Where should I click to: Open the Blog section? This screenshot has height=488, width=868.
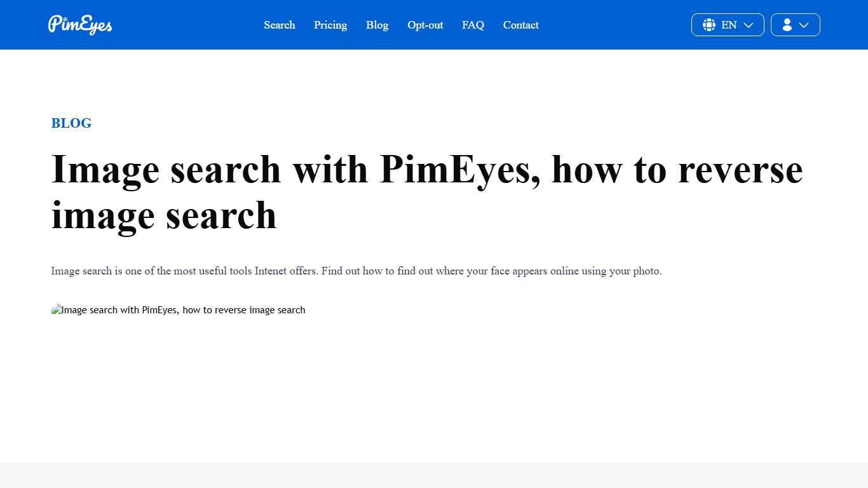[x=377, y=25]
